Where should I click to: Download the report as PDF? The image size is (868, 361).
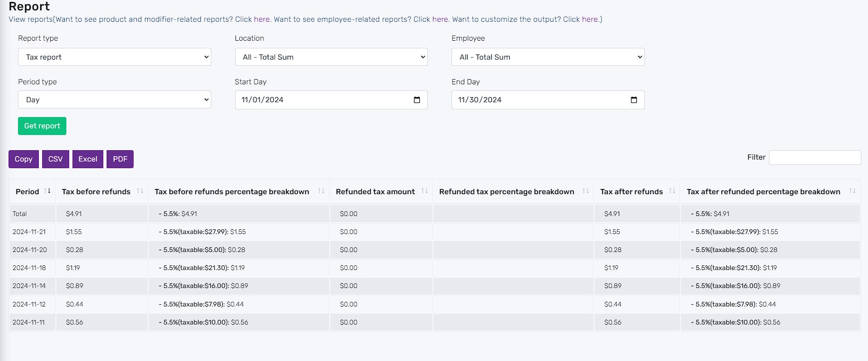click(120, 159)
